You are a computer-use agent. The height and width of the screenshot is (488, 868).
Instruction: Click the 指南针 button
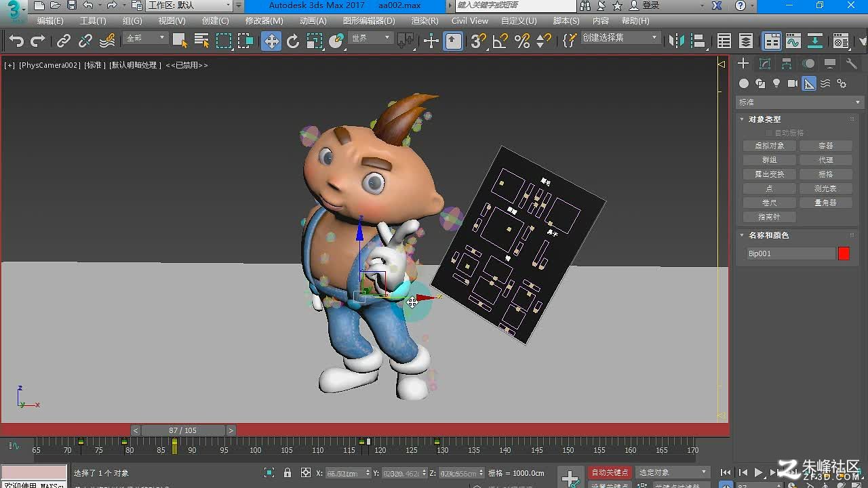(769, 217)
